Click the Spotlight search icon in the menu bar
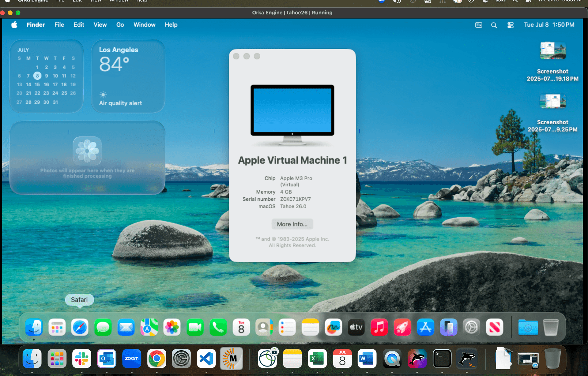The height and width of the screenshot is (376, 588). tap(494, 25)
